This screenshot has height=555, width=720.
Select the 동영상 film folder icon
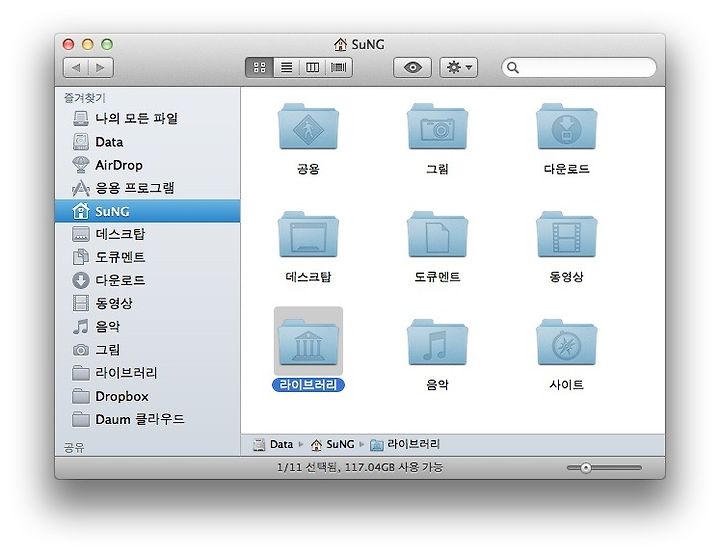tap(566, 235)
